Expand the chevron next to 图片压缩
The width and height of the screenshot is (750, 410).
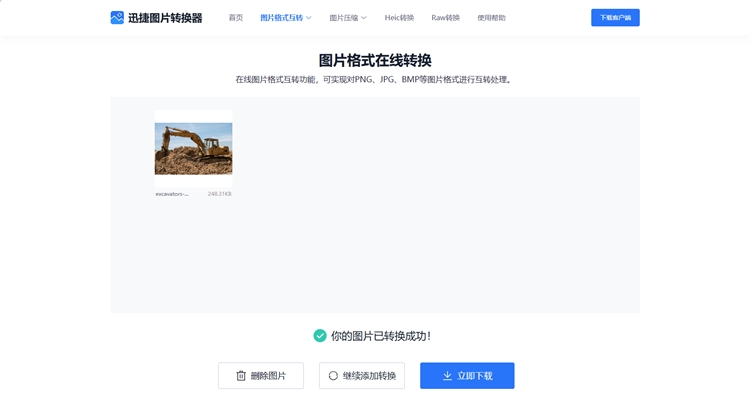364,18
